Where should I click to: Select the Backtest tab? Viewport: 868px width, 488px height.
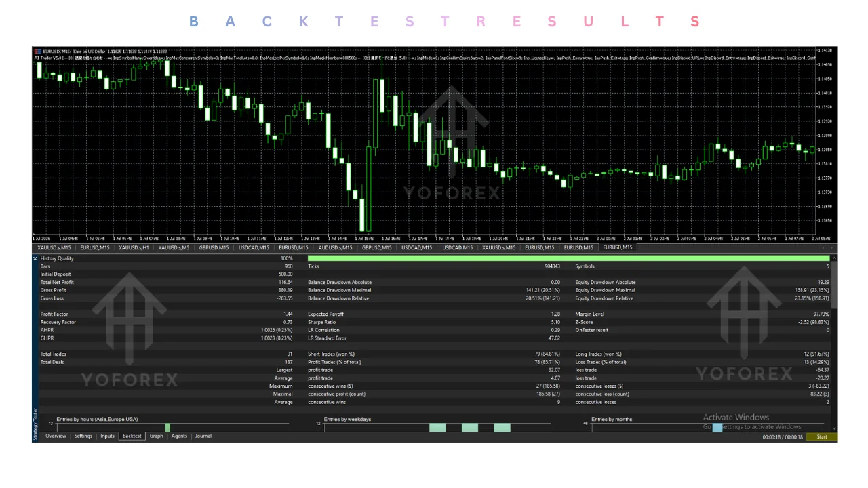[x=132, y=436]
